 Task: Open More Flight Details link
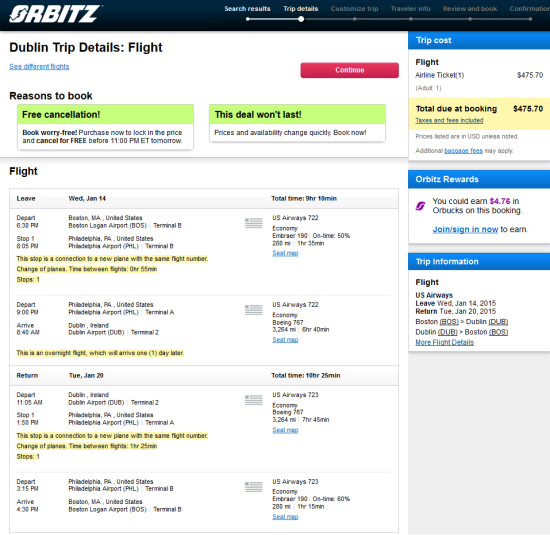tap(444, 342)
